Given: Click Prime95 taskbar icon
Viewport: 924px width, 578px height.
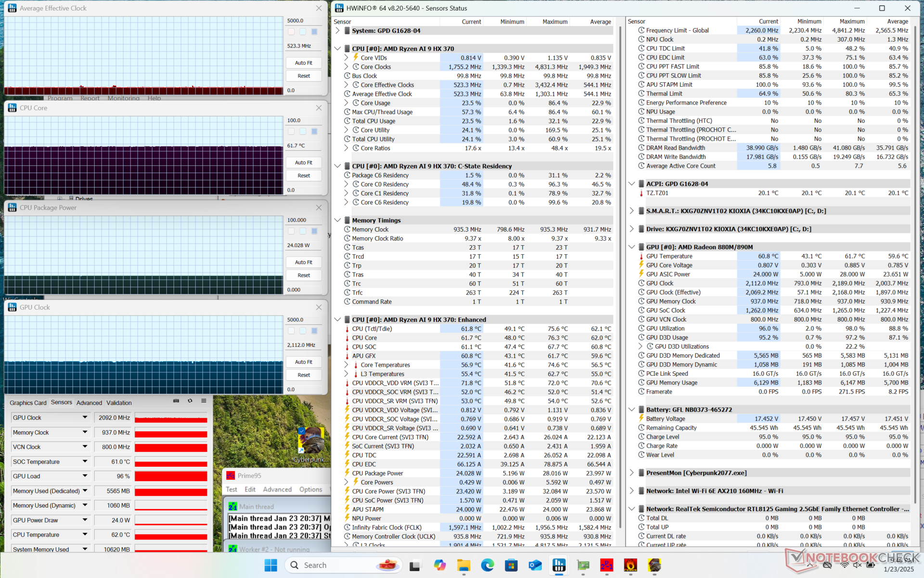Looking at the screenshot, I should (606, 565).
